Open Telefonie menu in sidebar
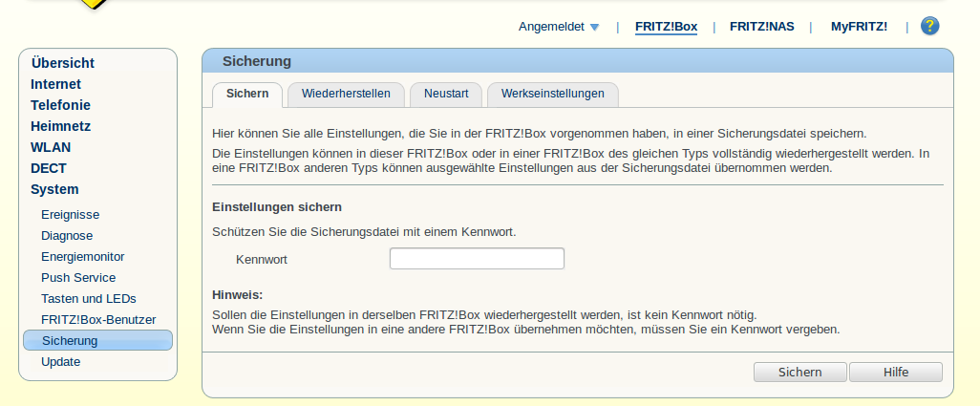 (60, 105)
